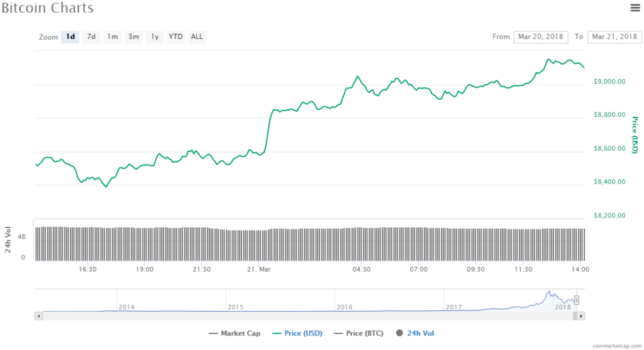
Task: Click the navigator scrollbar track
Action: [302, 316]
